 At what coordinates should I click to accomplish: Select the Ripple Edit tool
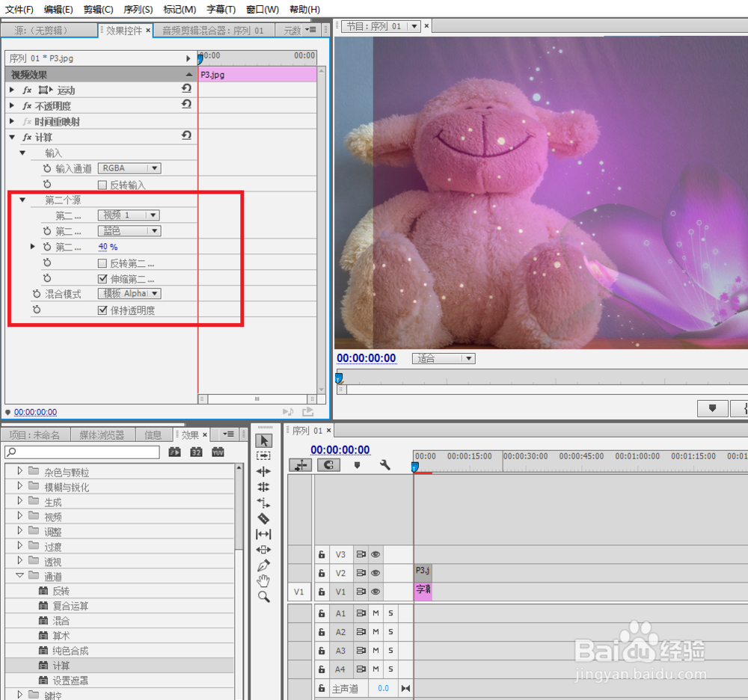pyautogui.click(x=263, y=472)
